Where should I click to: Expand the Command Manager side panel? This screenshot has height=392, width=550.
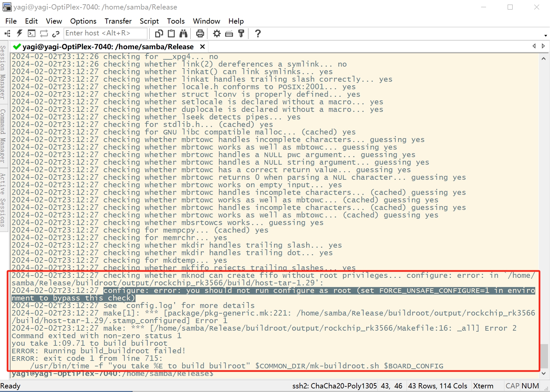[x=3, y=136]
